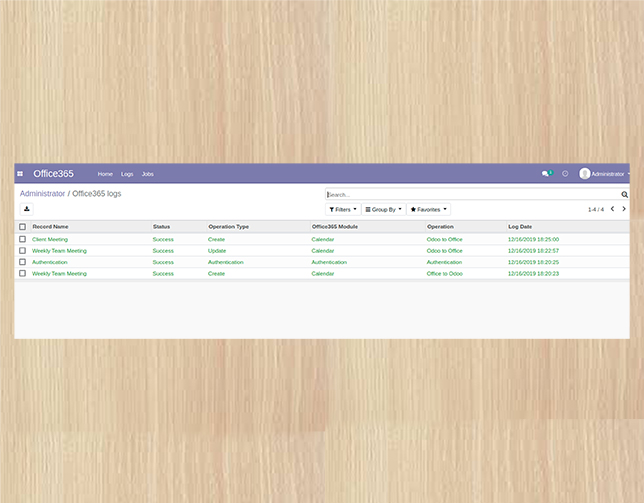Open the Group By dropdown

383,210
